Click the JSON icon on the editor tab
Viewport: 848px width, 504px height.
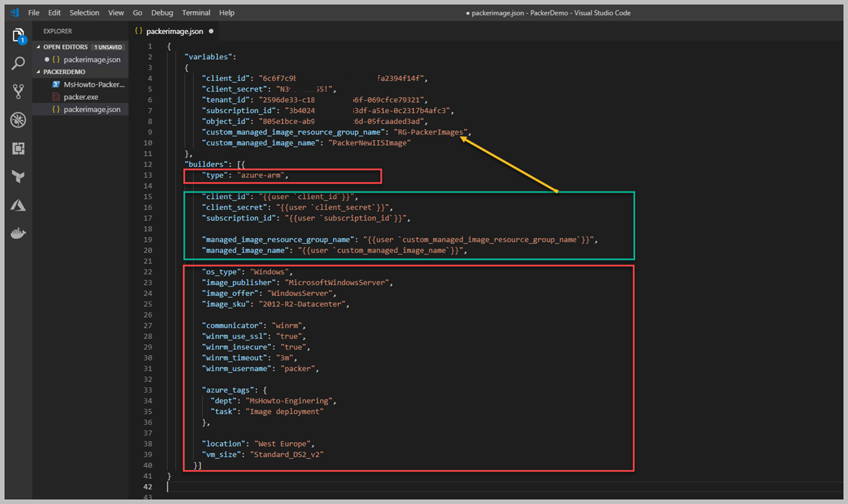click(139, 31)
